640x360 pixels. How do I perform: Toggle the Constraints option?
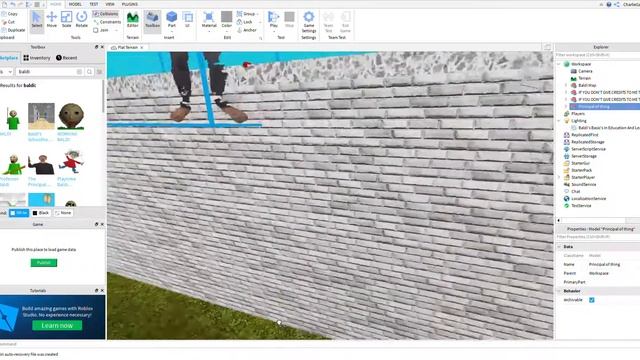pyautogui.click(x=107, y=22)
